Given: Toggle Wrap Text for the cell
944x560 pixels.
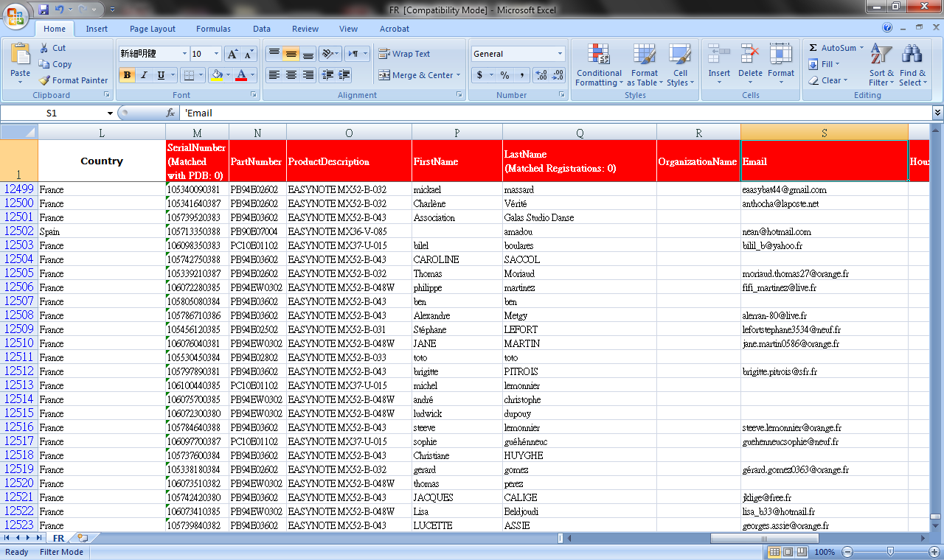Looking at the screenshot, I should click(x=404, y=54).
